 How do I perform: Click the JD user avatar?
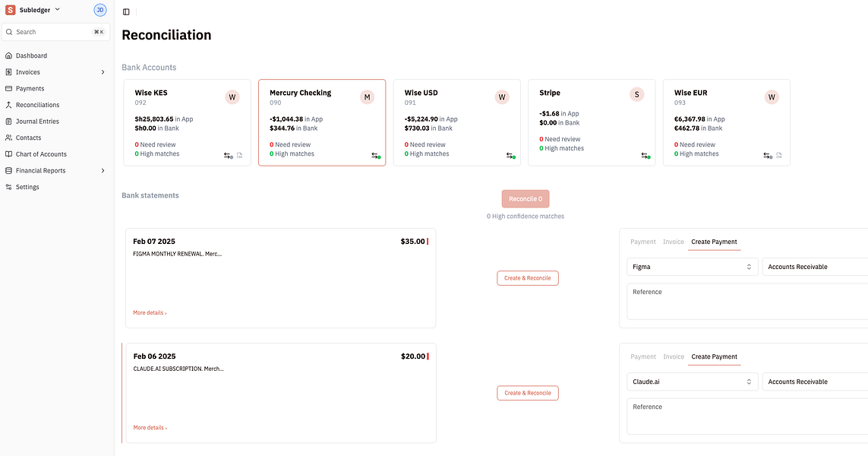100,10
